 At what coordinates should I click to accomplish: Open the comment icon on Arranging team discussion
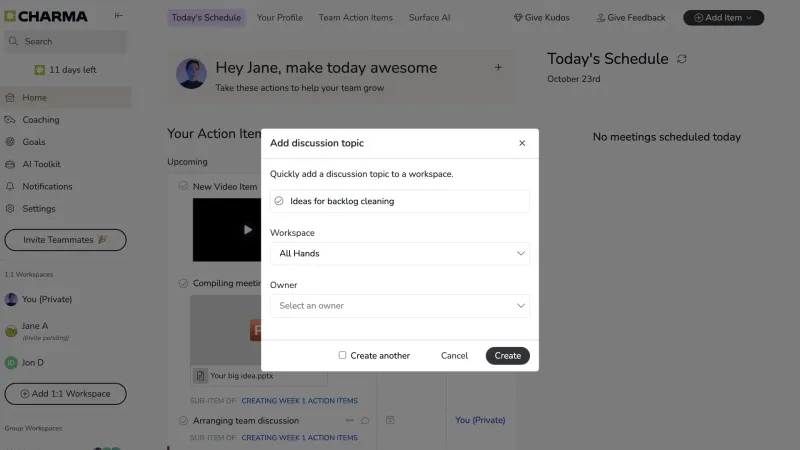click(x=365, y=420)
